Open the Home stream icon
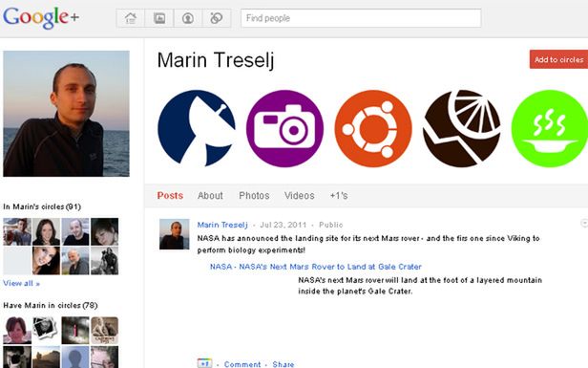The image size is (588, 368). click(x=131, y=18)
